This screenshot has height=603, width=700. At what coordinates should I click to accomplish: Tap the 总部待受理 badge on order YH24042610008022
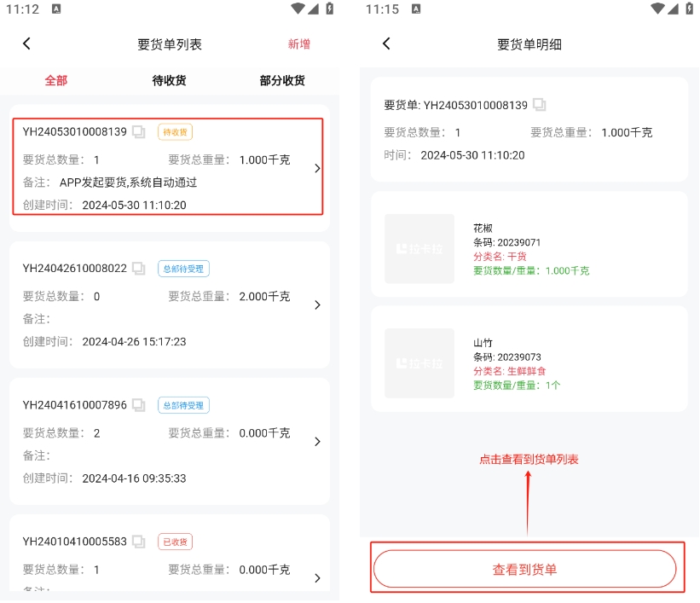pos(183,269)
